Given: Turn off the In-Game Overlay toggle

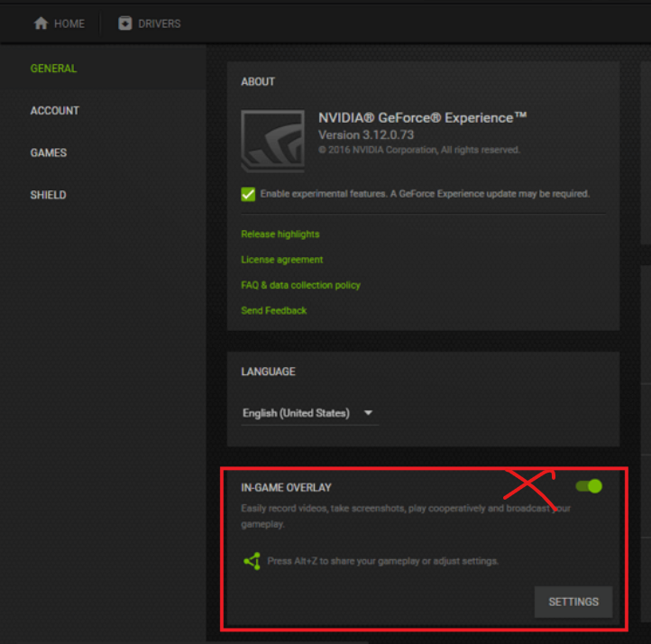Looking at the screenshot, I should 589,486.
